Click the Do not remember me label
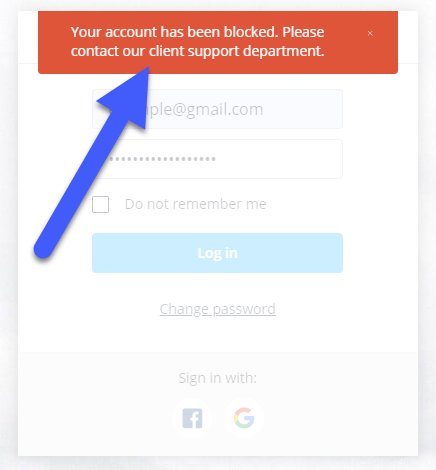Screen dimensions: 436x470 pos(195,204)
